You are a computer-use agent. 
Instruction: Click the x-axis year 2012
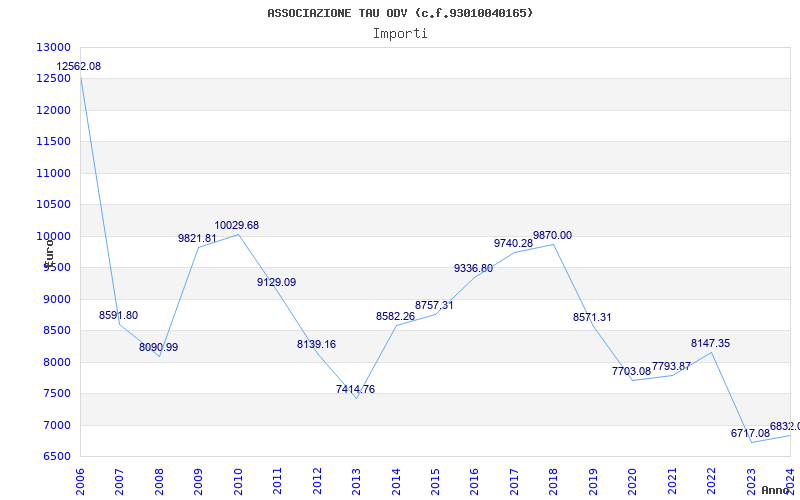(x=317, y=481)
